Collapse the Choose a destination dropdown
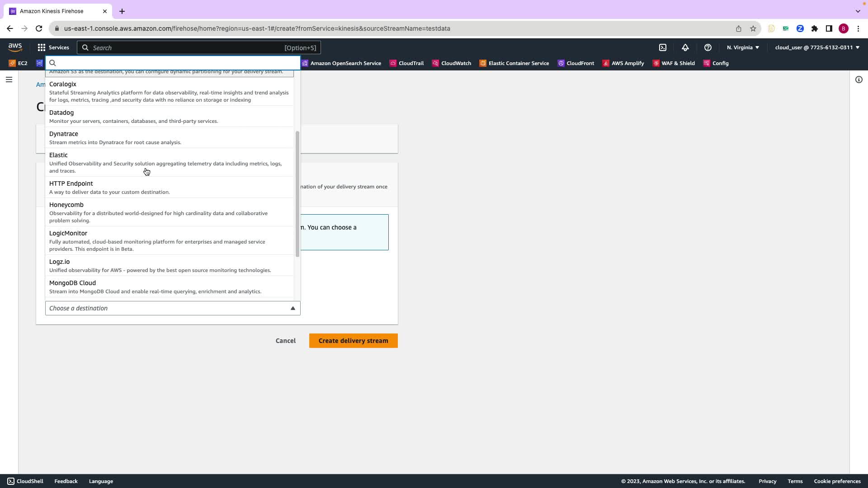 point(172,308)
